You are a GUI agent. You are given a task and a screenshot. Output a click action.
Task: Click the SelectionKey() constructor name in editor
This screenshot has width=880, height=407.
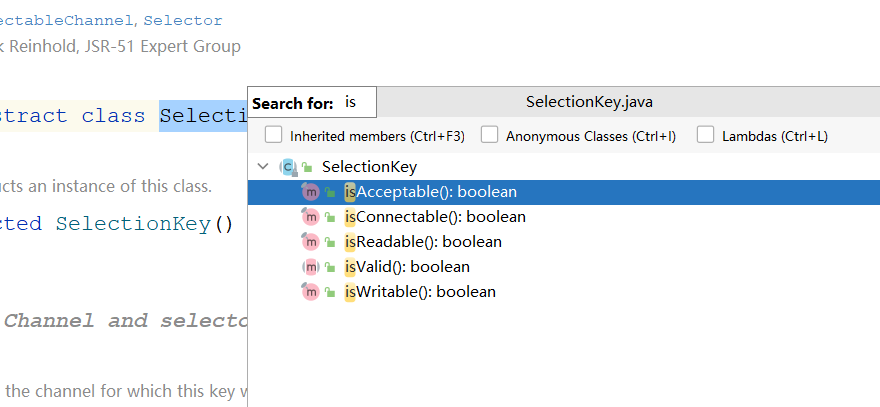[134, 224]
